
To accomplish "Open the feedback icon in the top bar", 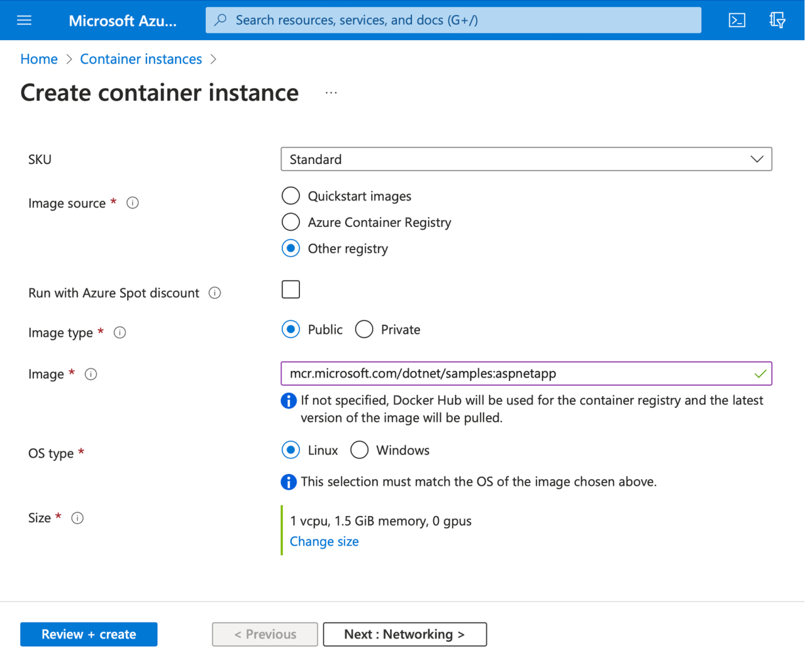I will [x=777, y=19].
